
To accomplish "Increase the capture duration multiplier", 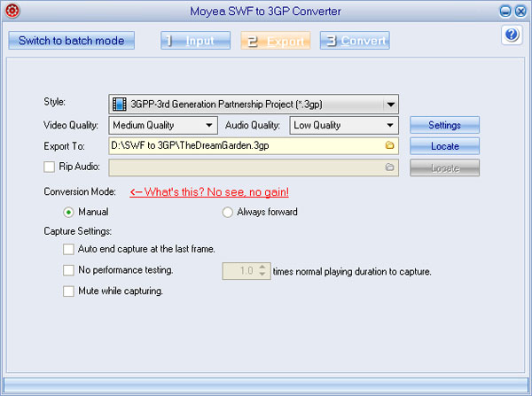I will (x=262, y=267).
